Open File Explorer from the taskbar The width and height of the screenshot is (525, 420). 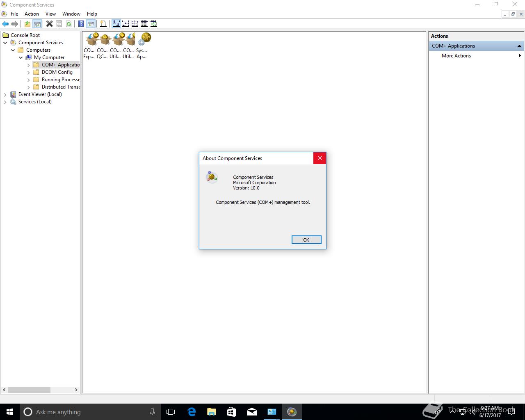(212, 412)
